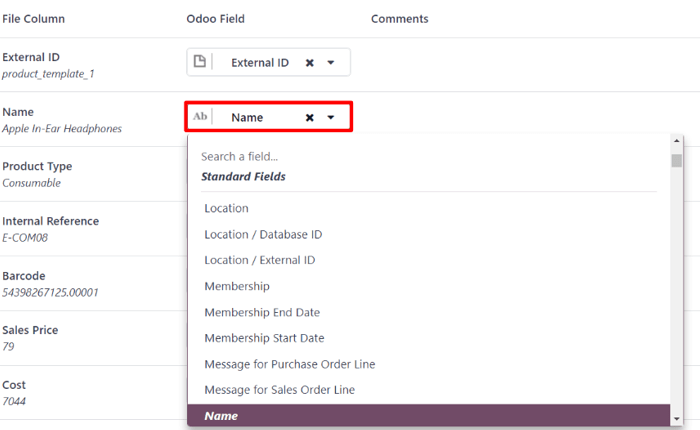Click the dropdown list scrollbar thumb
This screenshot has height=430, width=700.
click(x=677, y=161)
